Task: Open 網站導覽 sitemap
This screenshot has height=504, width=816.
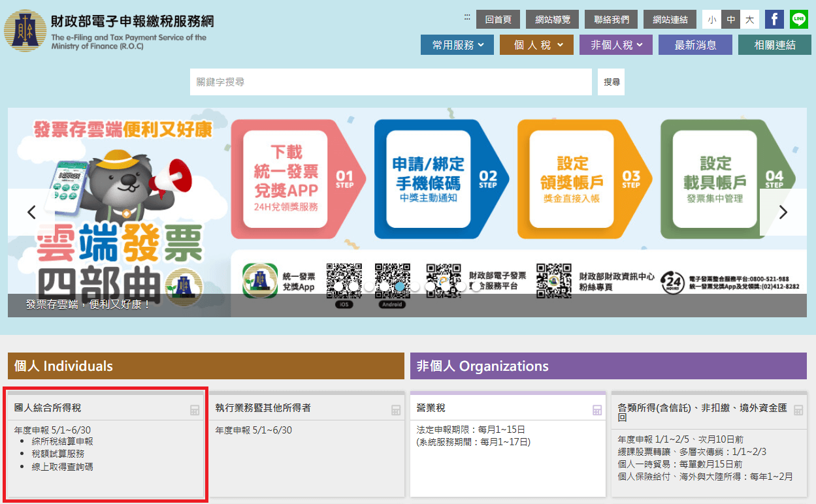Action: (553, 20)
